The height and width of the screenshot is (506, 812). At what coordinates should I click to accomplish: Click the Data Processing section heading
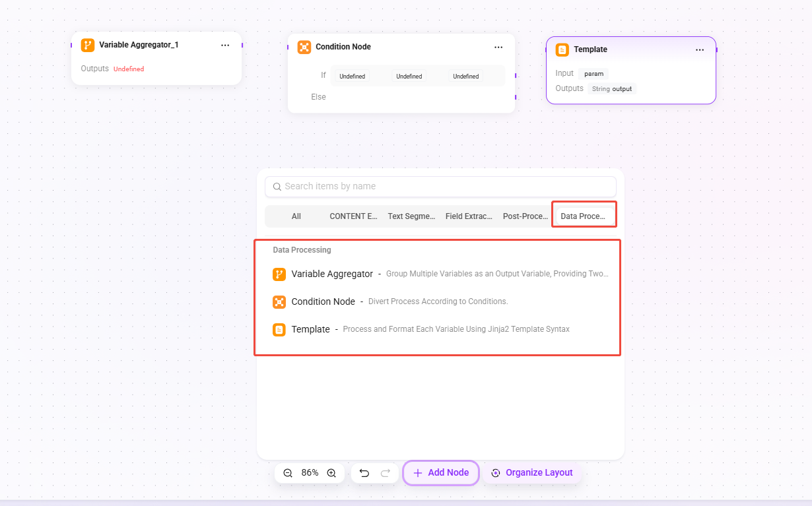[302, 250]
